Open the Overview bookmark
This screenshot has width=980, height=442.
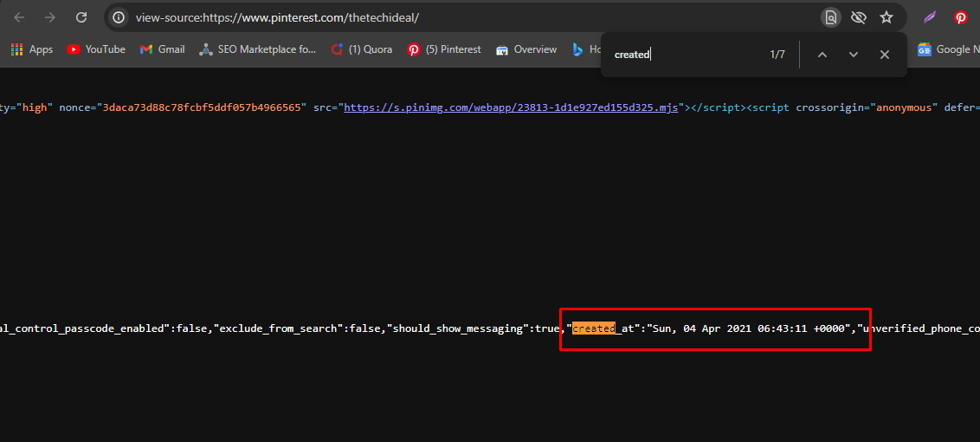coord(526,49)
